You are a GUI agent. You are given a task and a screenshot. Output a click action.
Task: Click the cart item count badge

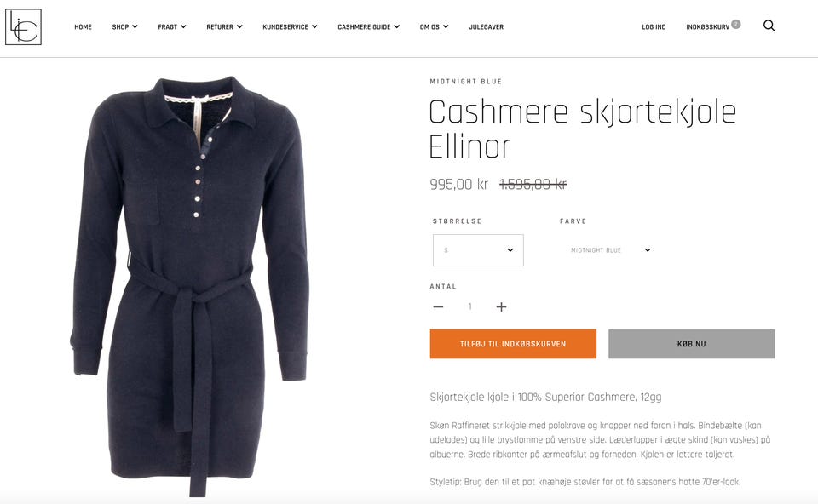[x=736, y=24]
